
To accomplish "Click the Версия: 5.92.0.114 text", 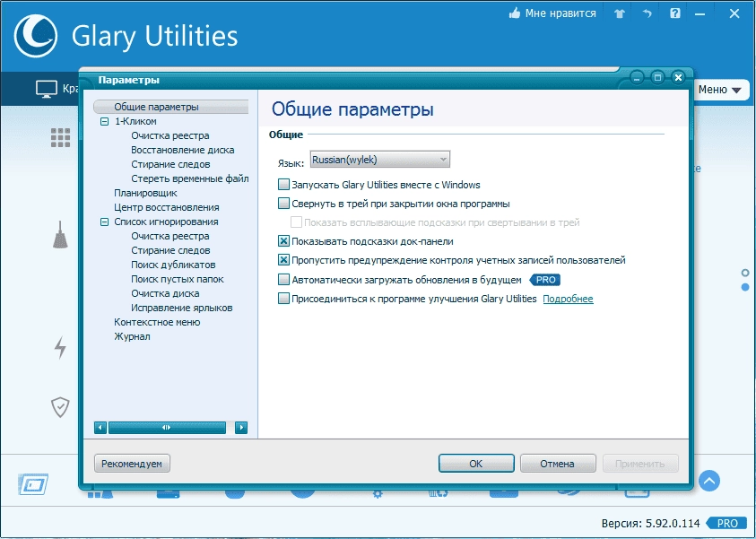I will coord(650,524).
